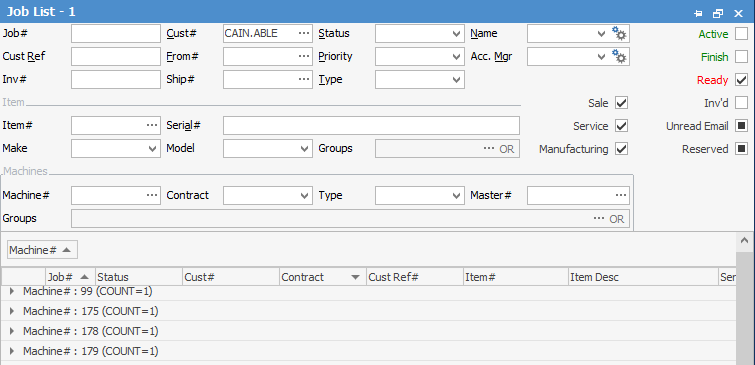
Task: Uncheck the Service checkbox
Action: tap(622, 126)
